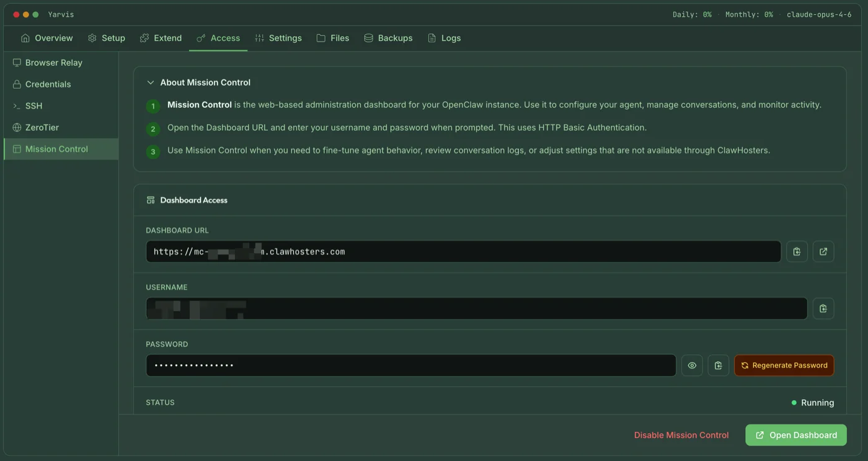The width and height of the screenshot is (868, 461).
Task: Collapse the About Mission Control section
Action: pyautogui.click(x=150, y=82)
